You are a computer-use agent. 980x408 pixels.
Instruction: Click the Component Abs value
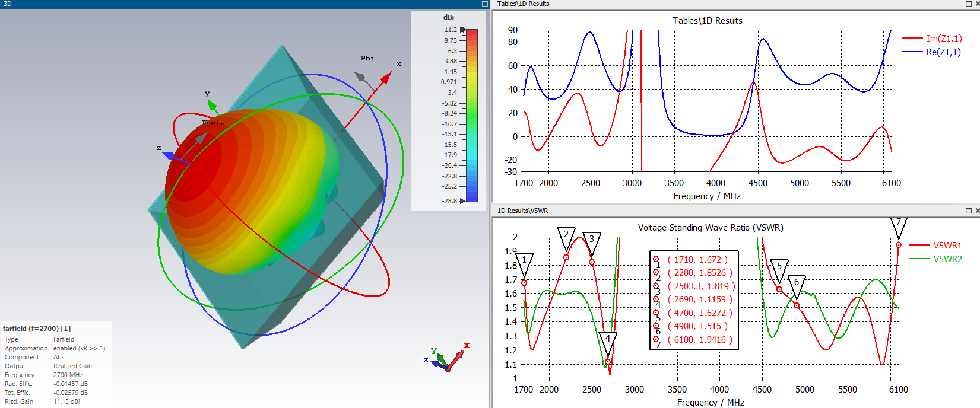(x=59, y=357)
